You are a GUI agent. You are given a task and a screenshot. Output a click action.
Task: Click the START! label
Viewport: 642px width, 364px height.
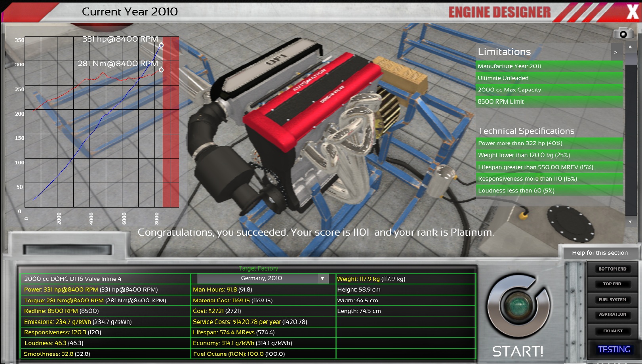tap(518, 351)
